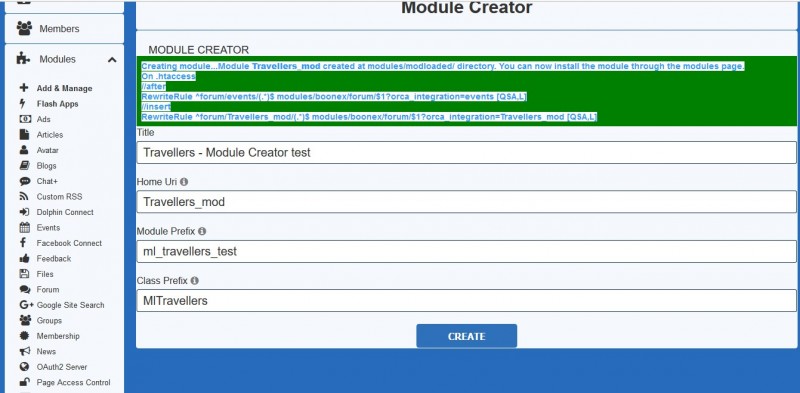The height and width of the screenshot is (393, 800).
Task: Go to the Ads module
Action: (x=43, y=119)
